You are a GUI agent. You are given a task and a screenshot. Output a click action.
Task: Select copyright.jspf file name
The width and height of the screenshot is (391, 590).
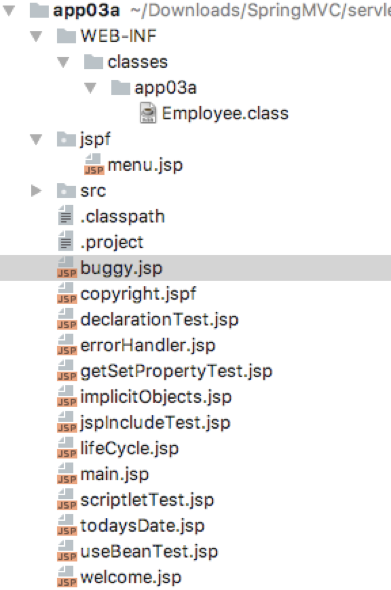[138, 294]
